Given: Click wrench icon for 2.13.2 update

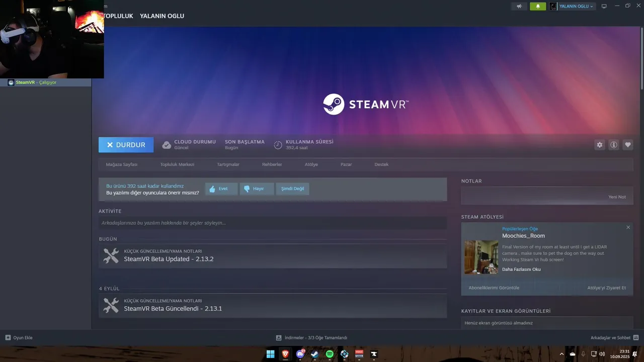Looking at the screenshot, I should 111,255.
